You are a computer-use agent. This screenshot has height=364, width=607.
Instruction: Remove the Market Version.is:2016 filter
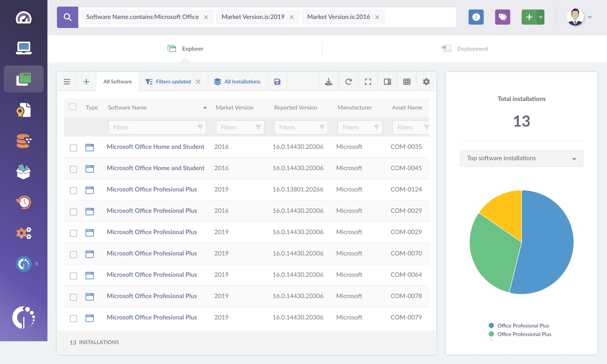377,17
